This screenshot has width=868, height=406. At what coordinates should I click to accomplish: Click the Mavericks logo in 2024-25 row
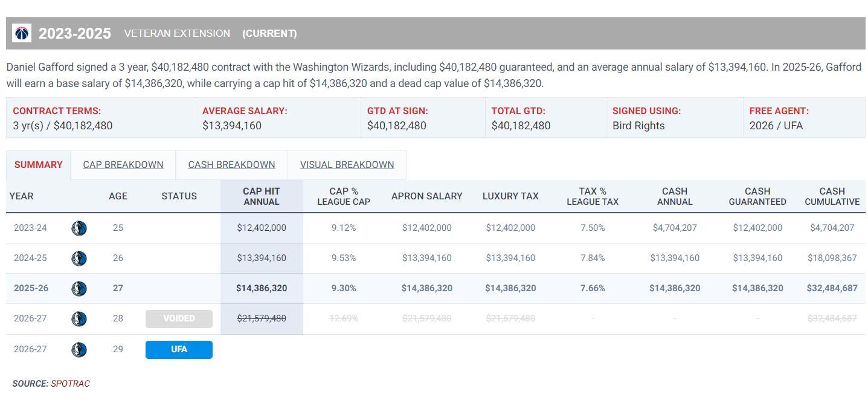tap(79, 259)
